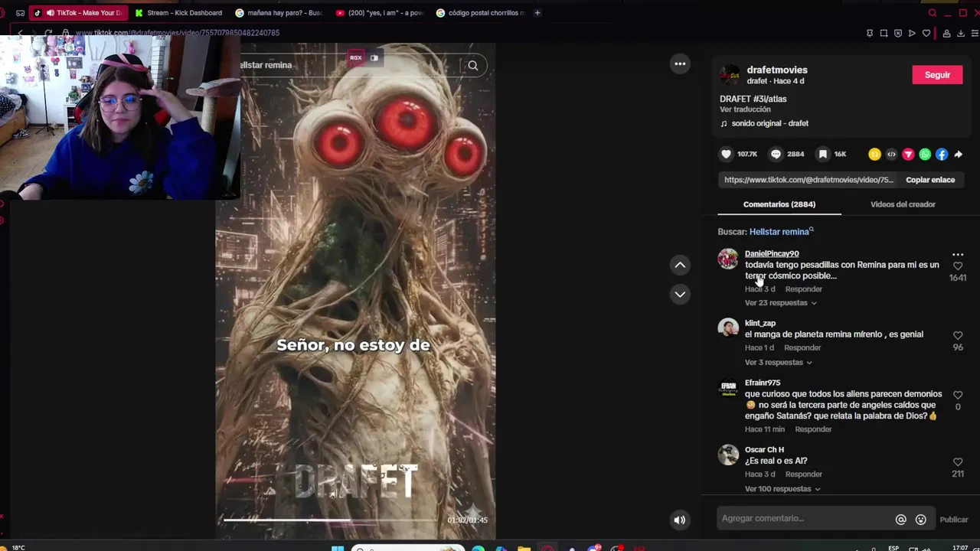Screen dimensions: 980x551
Task: Go to previous video with up arrow
Action: pos(680,265)
